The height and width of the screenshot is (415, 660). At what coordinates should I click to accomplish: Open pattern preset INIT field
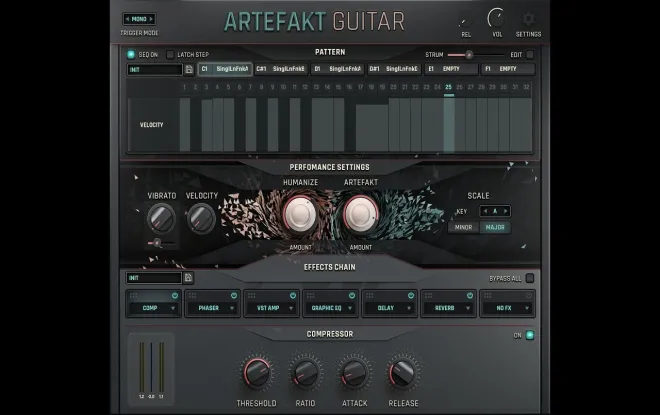coord(154,69)
